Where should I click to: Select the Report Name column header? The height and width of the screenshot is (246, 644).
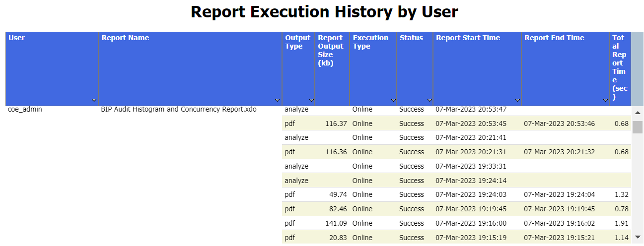pyautogui.click(x=125, y=38)
